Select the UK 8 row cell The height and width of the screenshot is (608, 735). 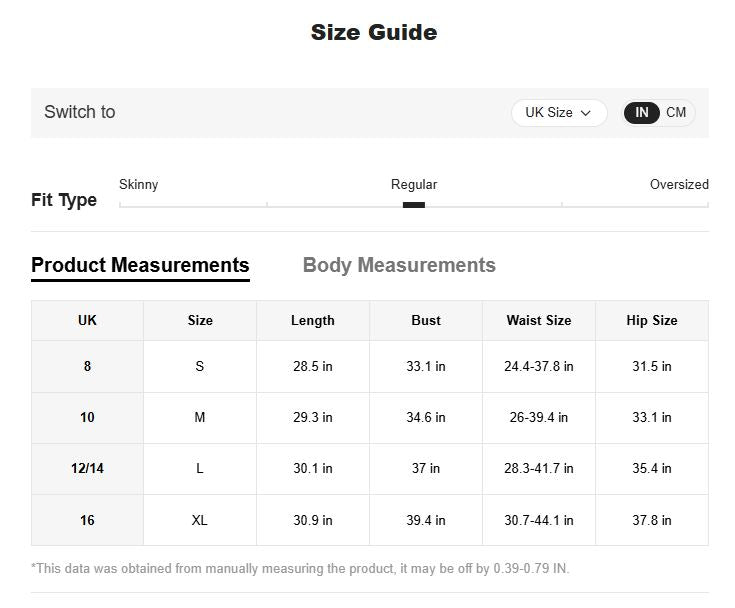pos(87,367)
